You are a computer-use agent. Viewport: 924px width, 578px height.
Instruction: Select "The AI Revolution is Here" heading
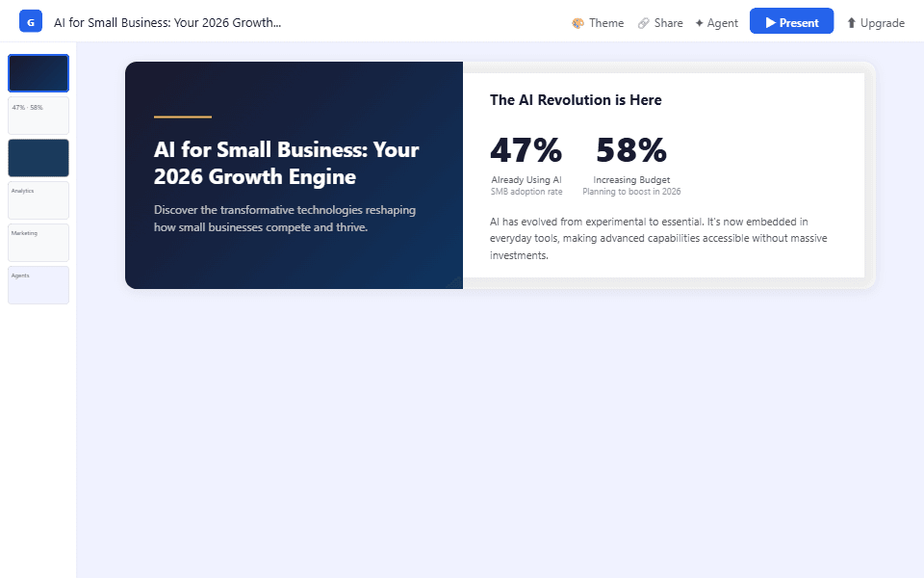tap(576, 100)
